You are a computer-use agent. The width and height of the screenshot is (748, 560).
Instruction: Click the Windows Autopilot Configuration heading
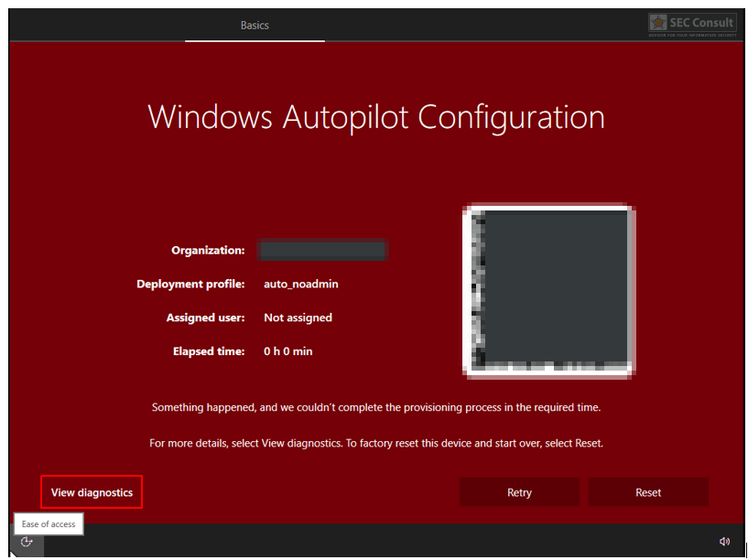tap(375, 117)
